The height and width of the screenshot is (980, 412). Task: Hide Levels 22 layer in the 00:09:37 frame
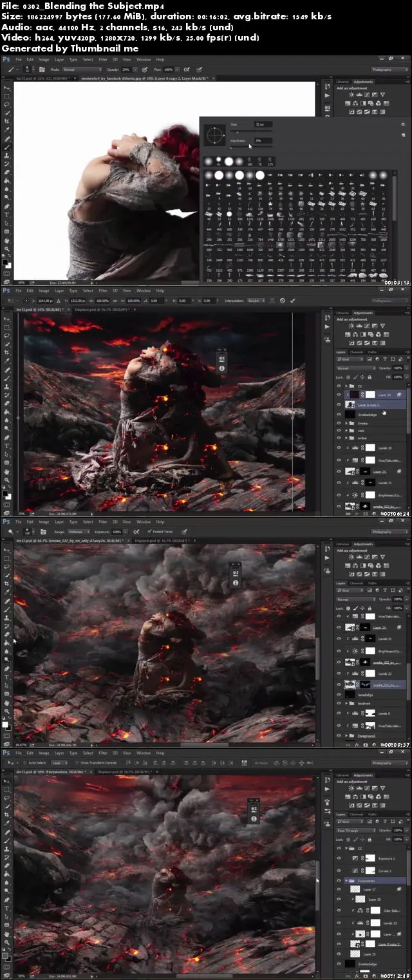coord(339,674)
